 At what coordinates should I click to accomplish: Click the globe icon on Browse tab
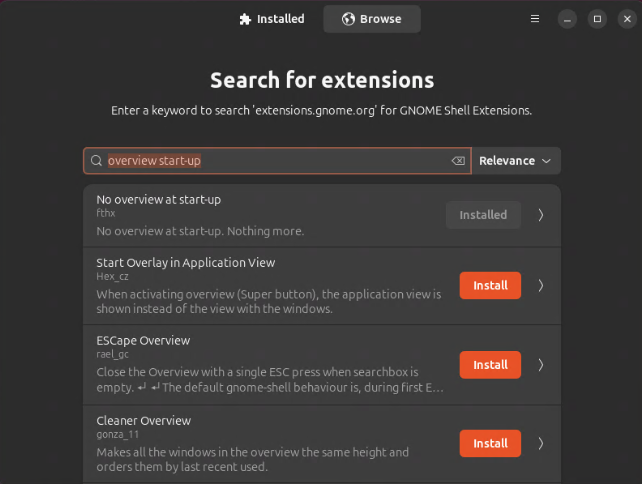[x=348, y=19]
